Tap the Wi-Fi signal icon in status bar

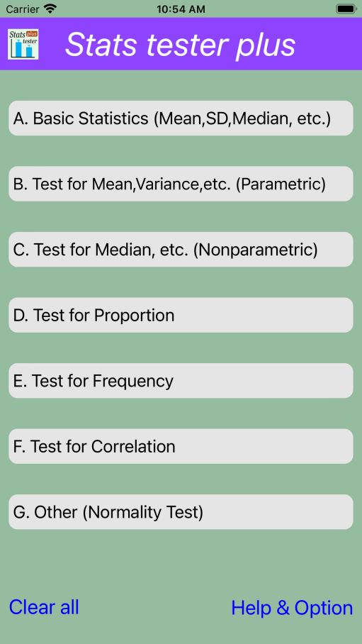coord(50,9)
